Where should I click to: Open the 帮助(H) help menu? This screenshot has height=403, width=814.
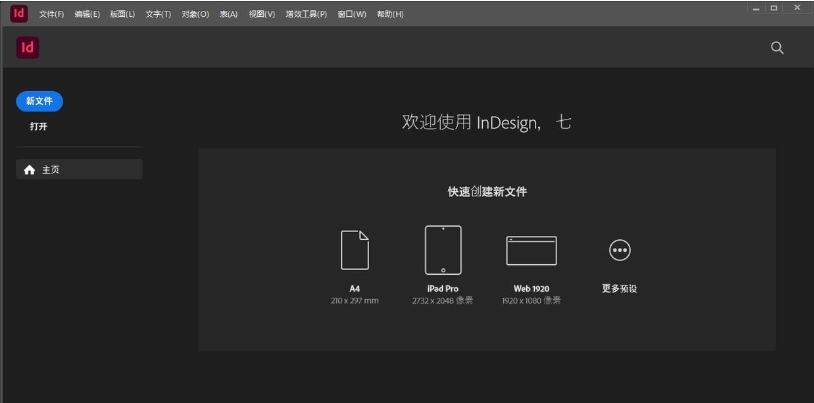point(390,14)
